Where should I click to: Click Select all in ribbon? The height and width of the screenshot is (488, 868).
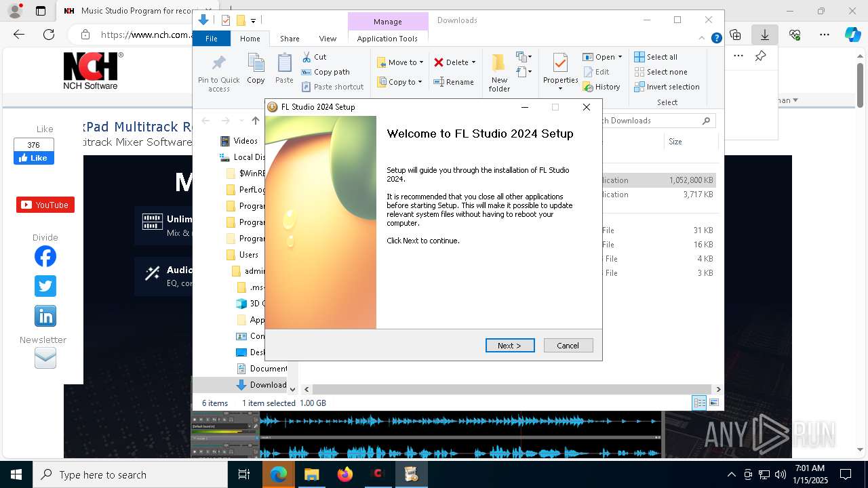click(656, 57)
